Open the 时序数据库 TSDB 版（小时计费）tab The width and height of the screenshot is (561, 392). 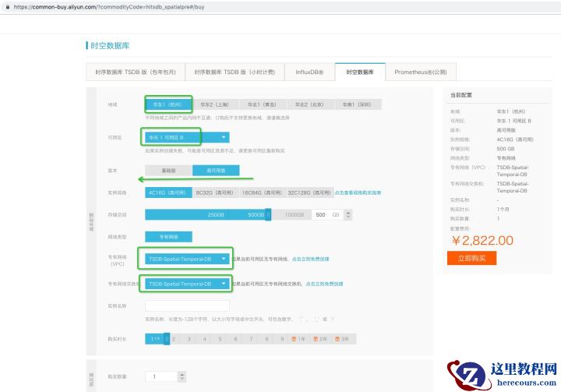point(235,72)
